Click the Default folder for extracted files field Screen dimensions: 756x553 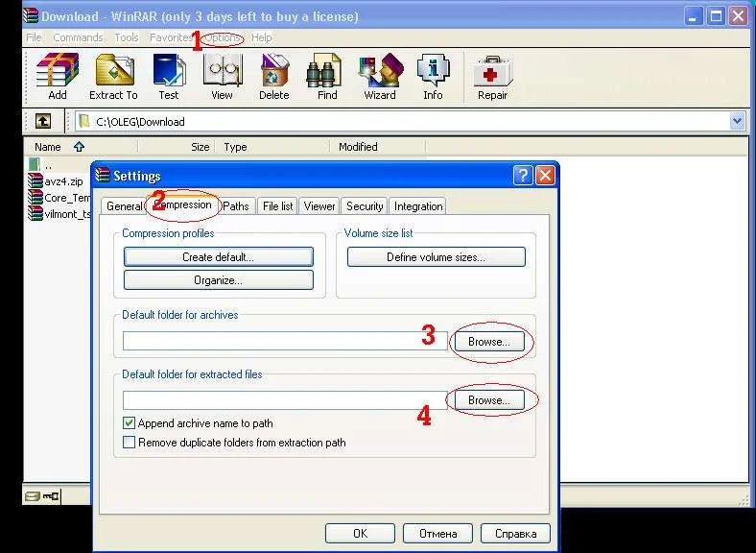point(285,400)
